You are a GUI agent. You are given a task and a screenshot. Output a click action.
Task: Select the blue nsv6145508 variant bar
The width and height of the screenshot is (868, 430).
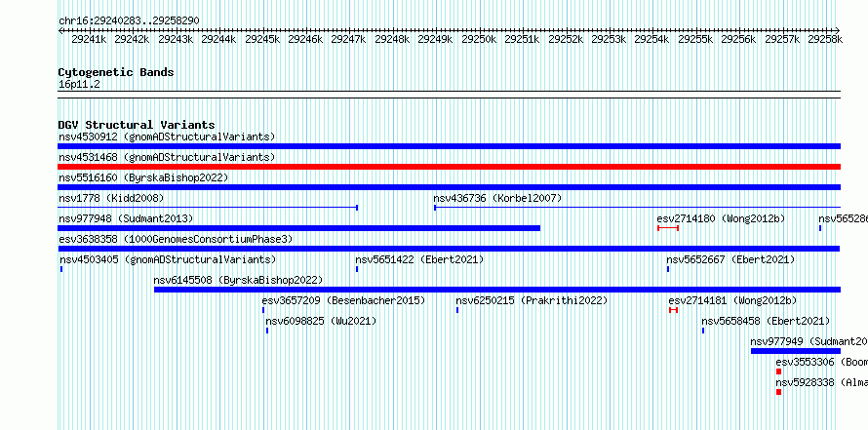pos(497,290)
